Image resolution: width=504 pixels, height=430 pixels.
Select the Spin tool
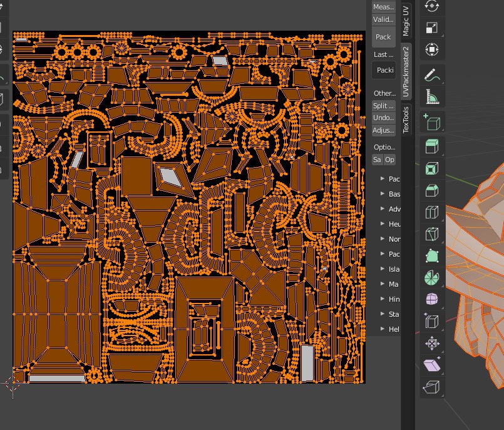(431, 278)
